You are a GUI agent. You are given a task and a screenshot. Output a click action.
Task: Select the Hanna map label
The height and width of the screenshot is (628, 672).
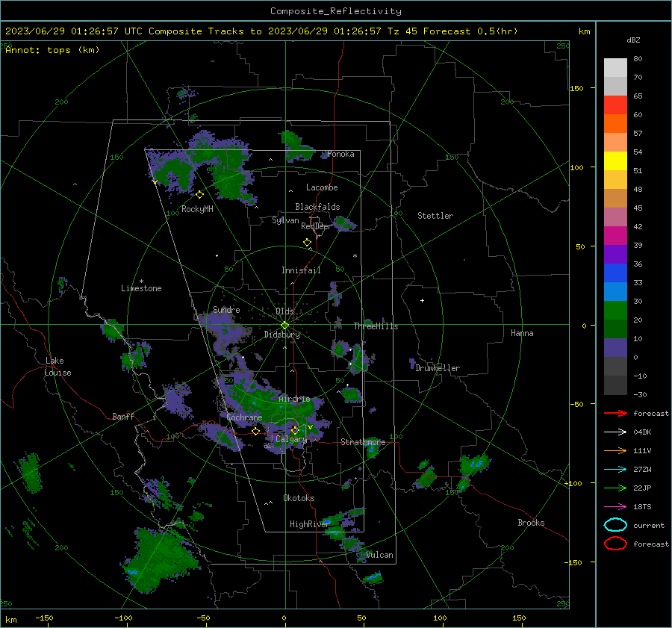tap(522, 333)
